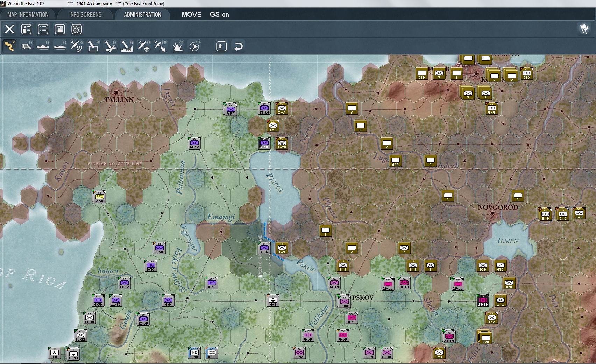Select the 0-4 unit counter west of Pskov

click(273, 300)
